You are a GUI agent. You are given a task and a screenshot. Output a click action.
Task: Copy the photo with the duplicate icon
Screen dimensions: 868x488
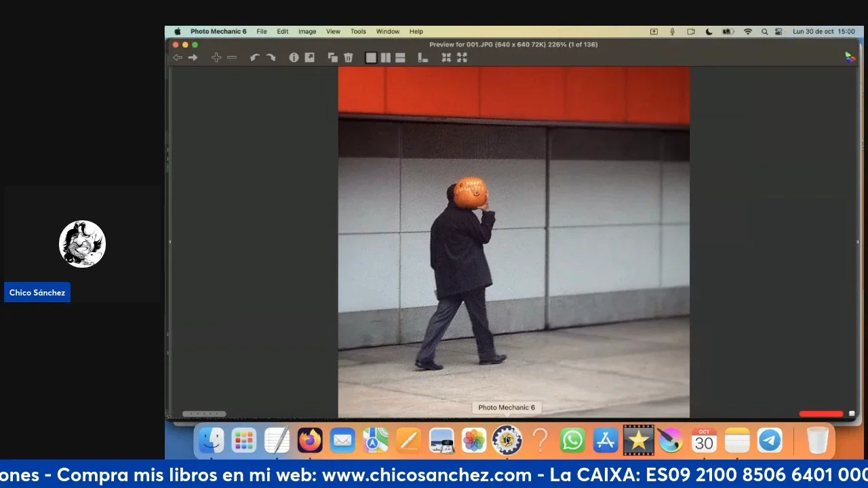coord(332,58)
